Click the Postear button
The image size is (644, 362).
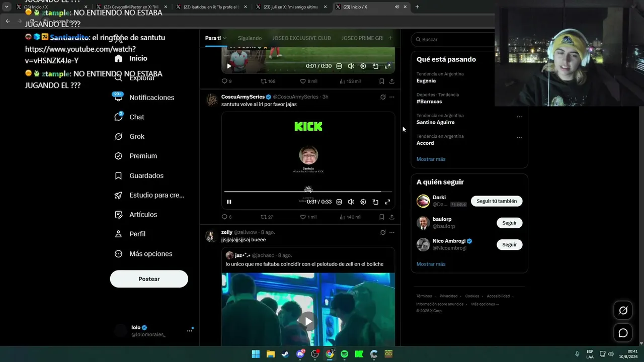point(149,279)
